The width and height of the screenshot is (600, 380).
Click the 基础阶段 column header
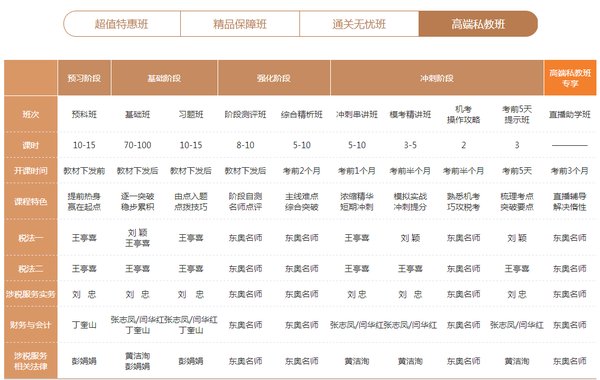[164, 78]
